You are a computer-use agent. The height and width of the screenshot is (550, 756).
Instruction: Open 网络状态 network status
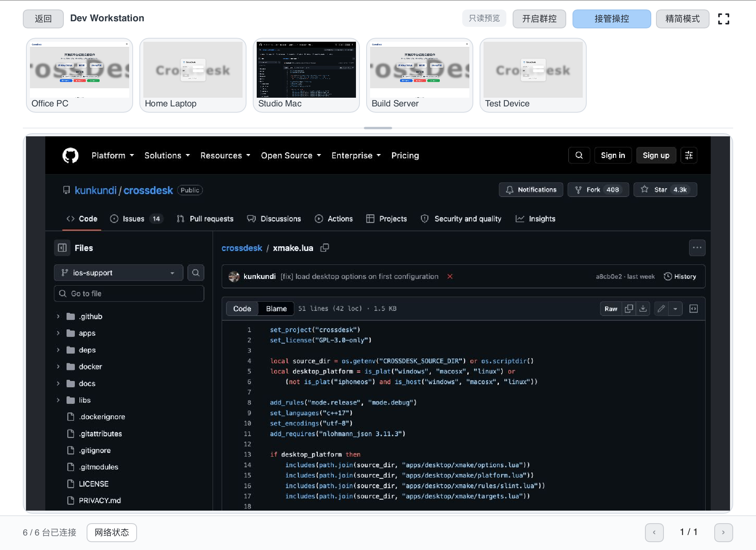tap(112, 532)
